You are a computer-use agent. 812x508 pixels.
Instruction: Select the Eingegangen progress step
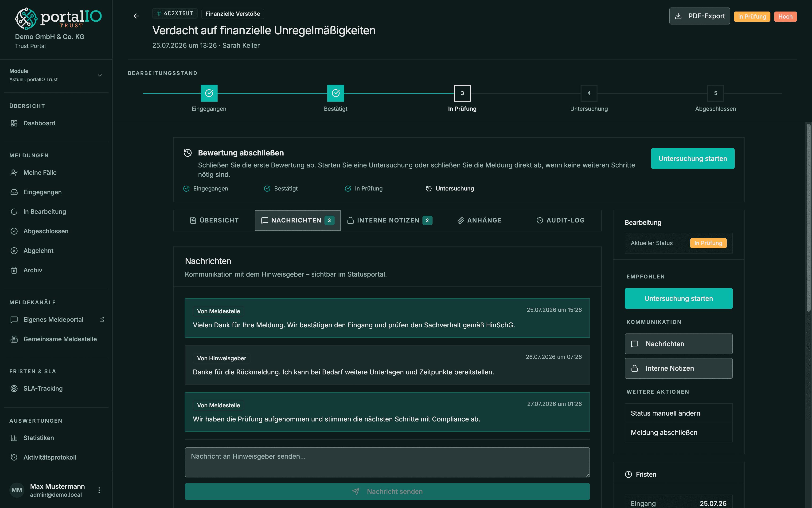(x=209, y=93)
